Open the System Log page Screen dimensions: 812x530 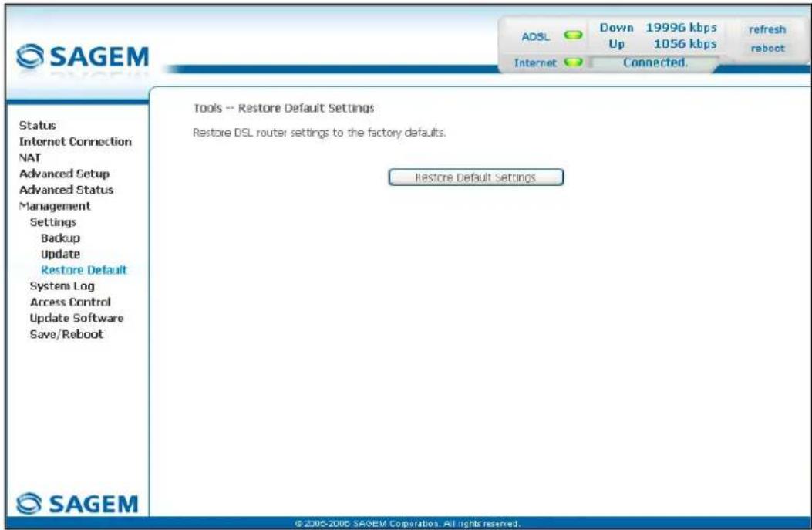click(62, 286)
